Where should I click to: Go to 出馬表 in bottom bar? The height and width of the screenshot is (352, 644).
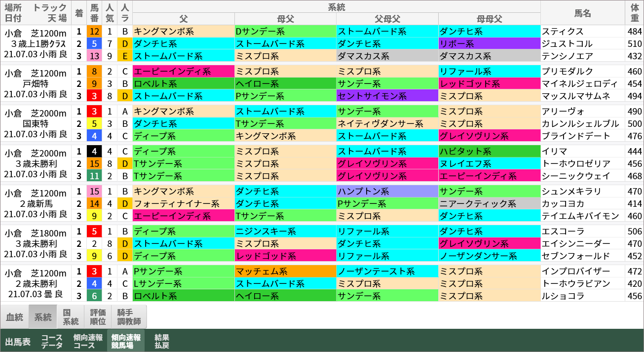pyautogui.click(x=18, y=342)
